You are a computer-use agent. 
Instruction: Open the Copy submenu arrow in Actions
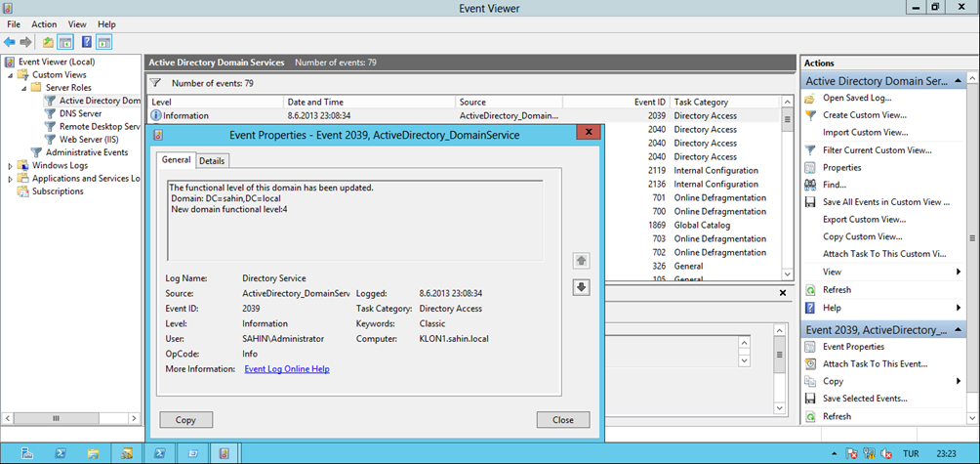pos(959,381)
